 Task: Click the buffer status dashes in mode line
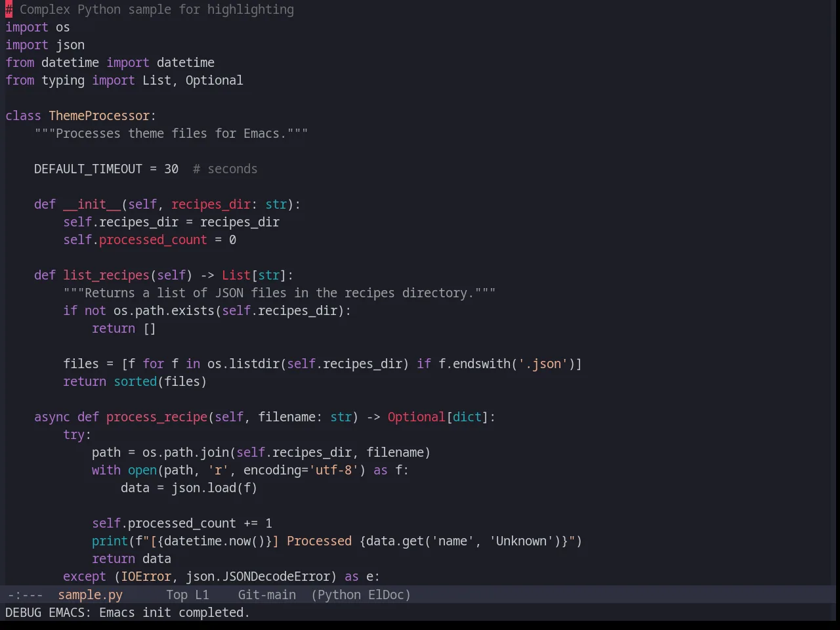[x=25, y=595]
